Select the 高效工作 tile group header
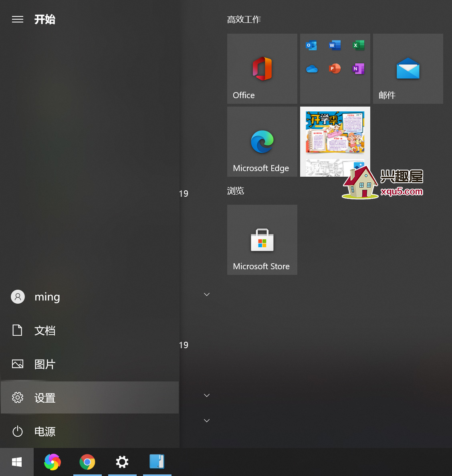 tap(244, 20)
